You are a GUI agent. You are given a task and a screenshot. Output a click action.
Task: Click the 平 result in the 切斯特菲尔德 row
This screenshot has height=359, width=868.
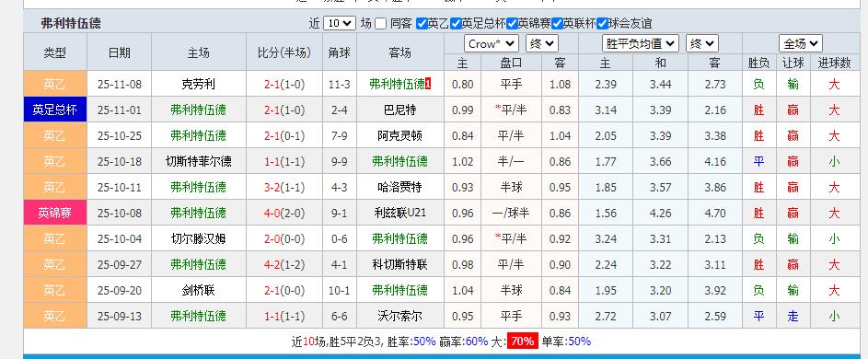click(x=758, y=161)
